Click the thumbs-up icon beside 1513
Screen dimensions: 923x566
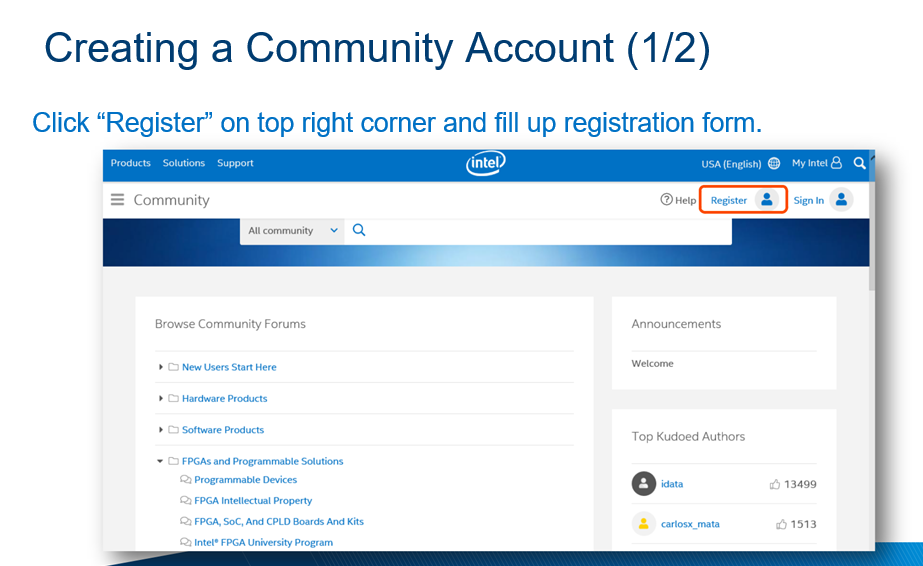click(781, 524)
